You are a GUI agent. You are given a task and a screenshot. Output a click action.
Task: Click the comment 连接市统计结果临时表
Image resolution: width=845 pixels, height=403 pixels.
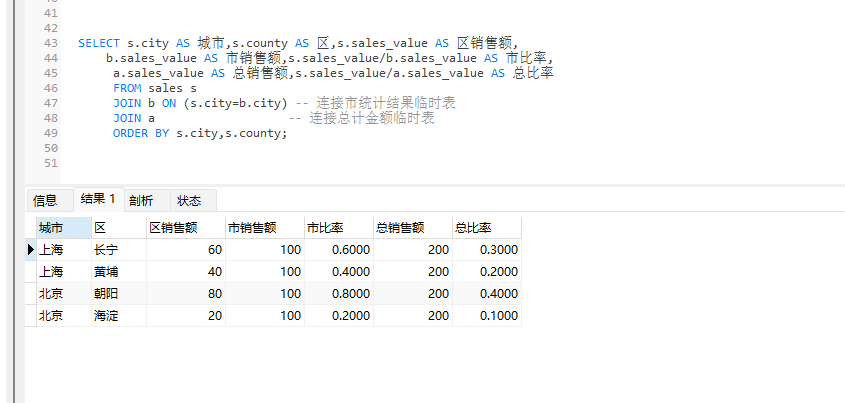pyautogui.click(x=386, y=103)
